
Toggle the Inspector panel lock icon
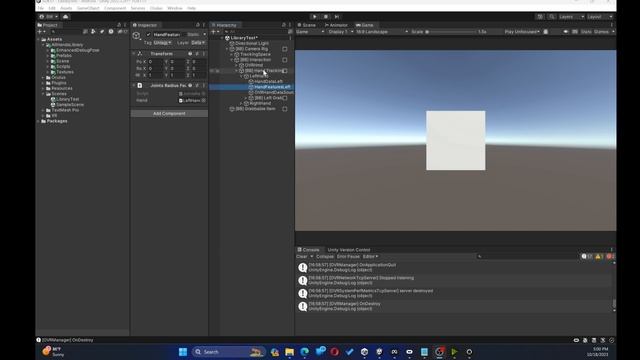198,25
